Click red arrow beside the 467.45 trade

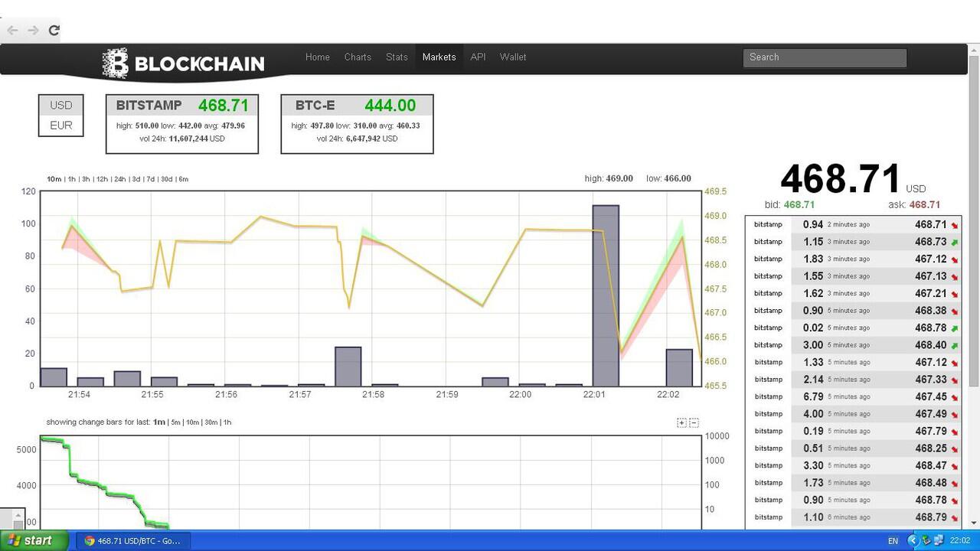pyautogui.click(x=955, y=397)
